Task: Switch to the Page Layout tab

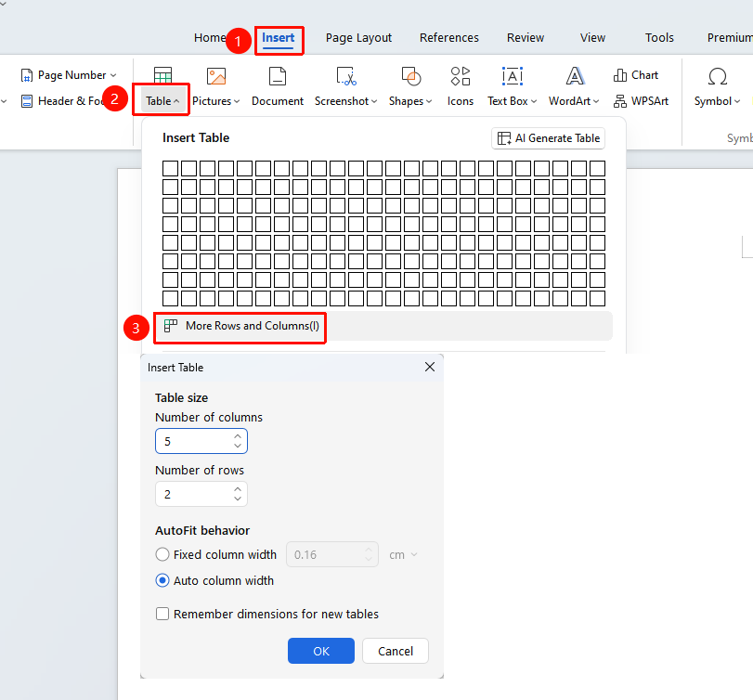Action: tap(358, 38)
